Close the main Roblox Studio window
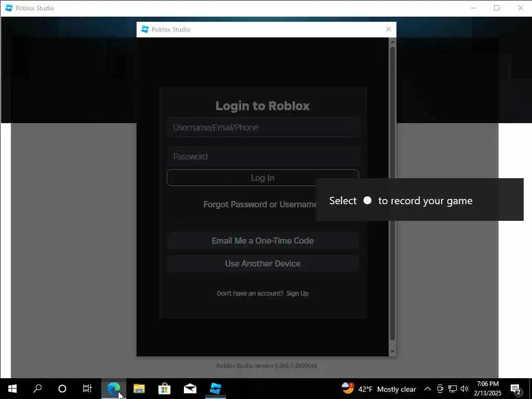532x399 pixels. (521, 8)
